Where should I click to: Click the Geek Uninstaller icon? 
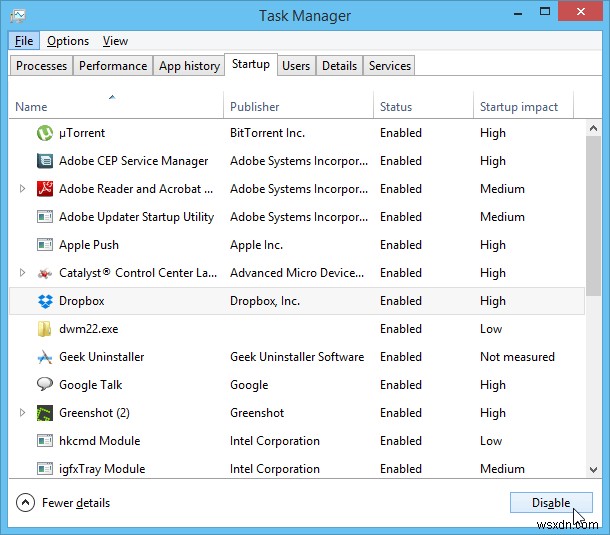pos(45,357)
